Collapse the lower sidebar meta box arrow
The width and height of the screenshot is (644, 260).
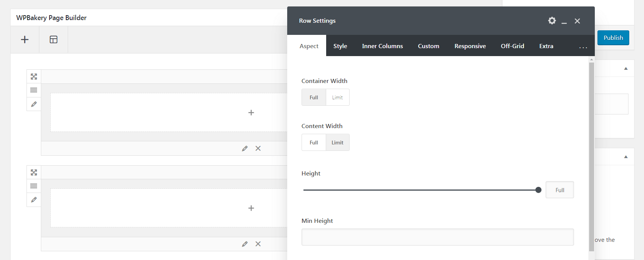(x=626, y=157)
